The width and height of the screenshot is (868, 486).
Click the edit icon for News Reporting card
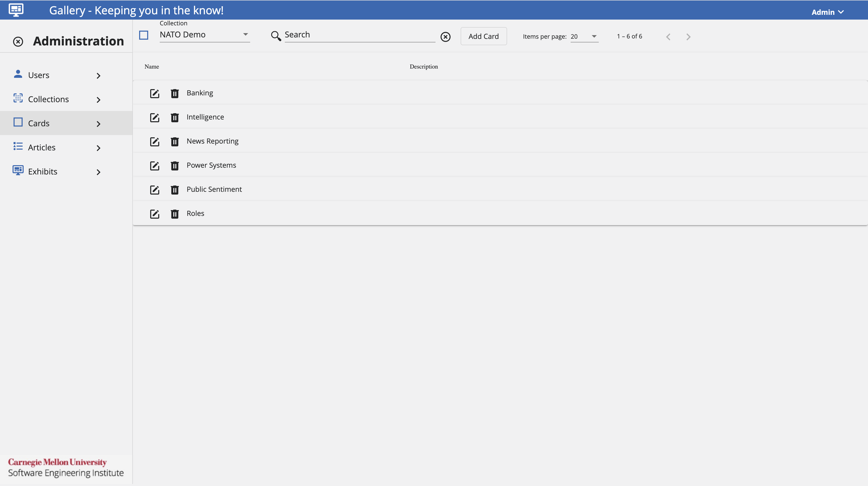pos(154,141)
